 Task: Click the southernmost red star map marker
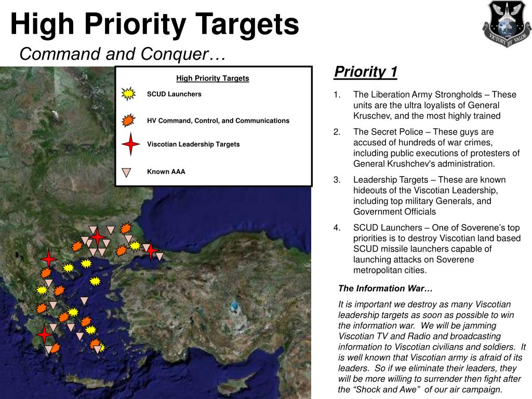[45, 335]
